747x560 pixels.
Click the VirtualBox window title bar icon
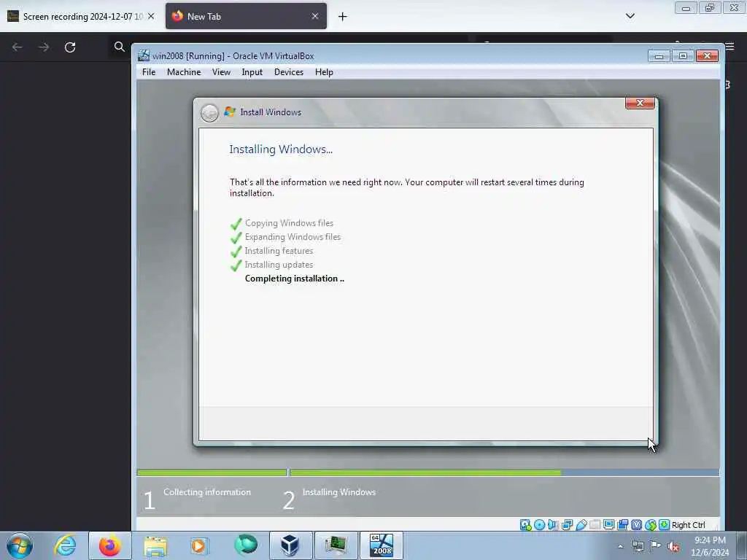144,55
